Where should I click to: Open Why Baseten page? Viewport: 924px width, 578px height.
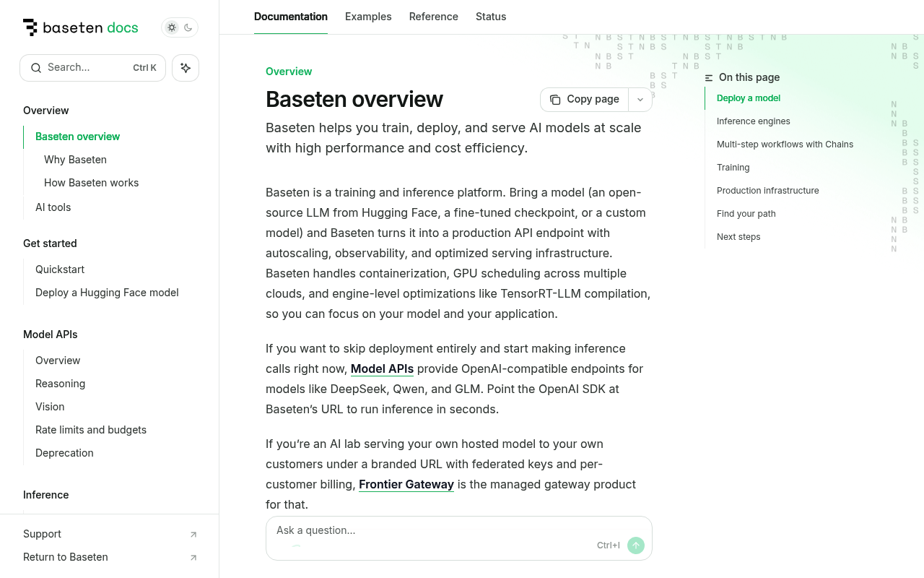(75, 160)
